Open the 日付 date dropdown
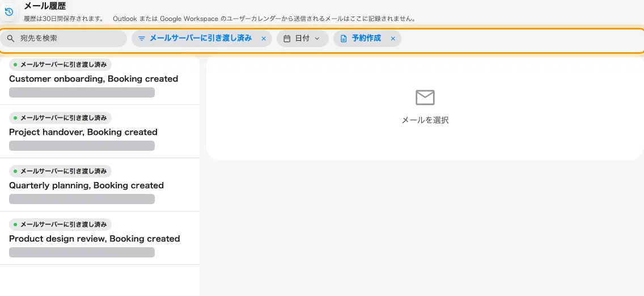 [x=303, y=38]
